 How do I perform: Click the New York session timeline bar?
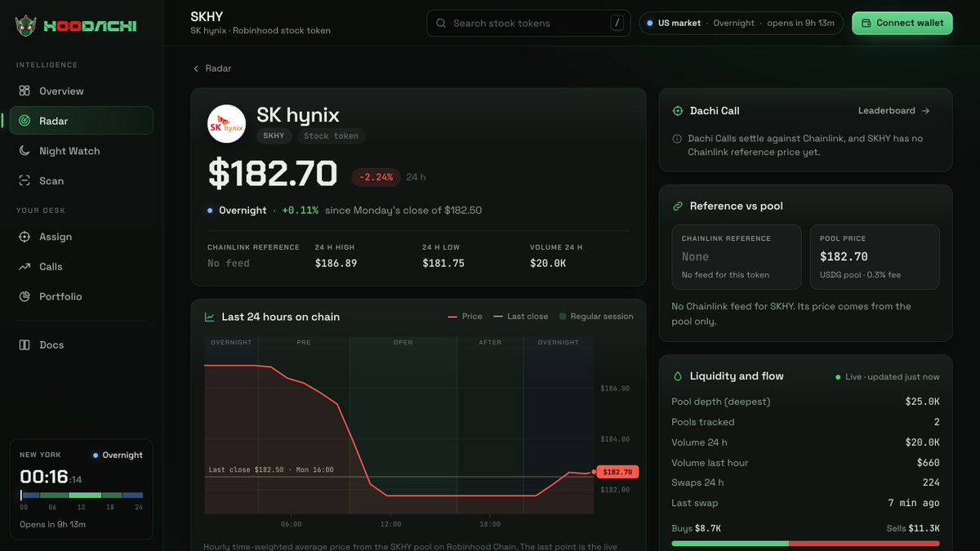coord(82,495)
